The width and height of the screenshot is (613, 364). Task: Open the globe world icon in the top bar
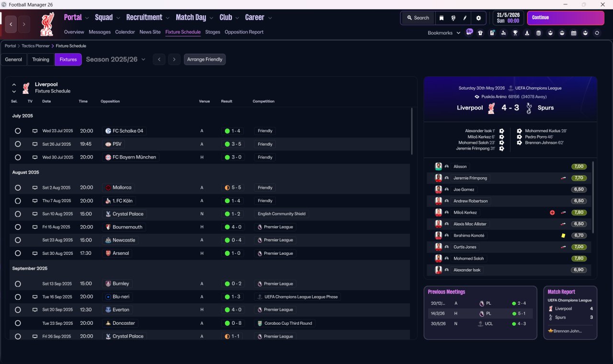coord(453,18)
